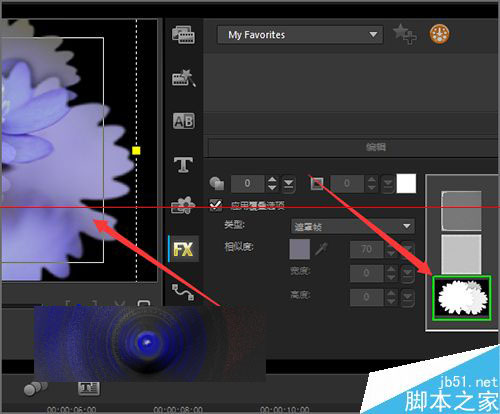Click the transparency value stepper arrows
This screenshot has width=500, height=414.
[272, 184]
